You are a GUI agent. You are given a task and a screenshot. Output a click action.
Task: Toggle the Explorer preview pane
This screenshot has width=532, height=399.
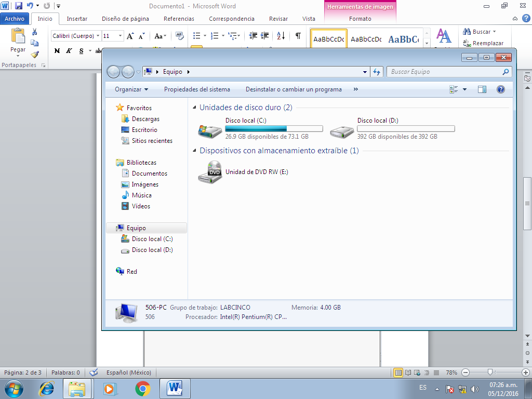click(x=482, y=89)
